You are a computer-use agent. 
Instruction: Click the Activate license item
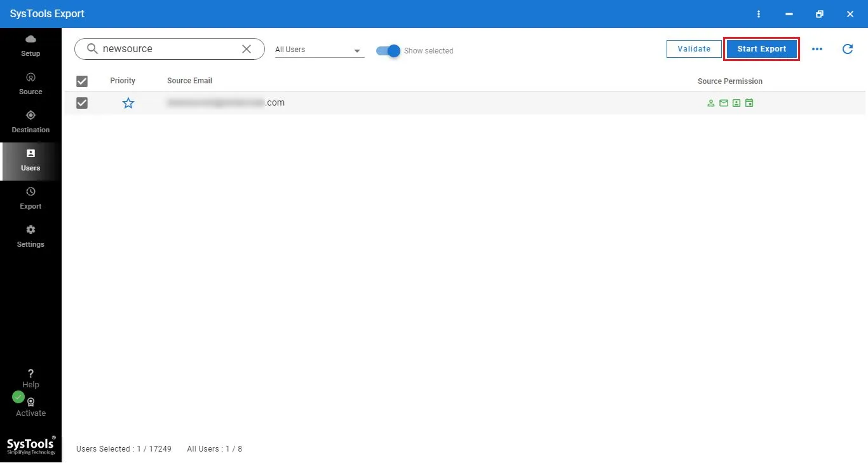pyautogui.click(x=31, y=407)
